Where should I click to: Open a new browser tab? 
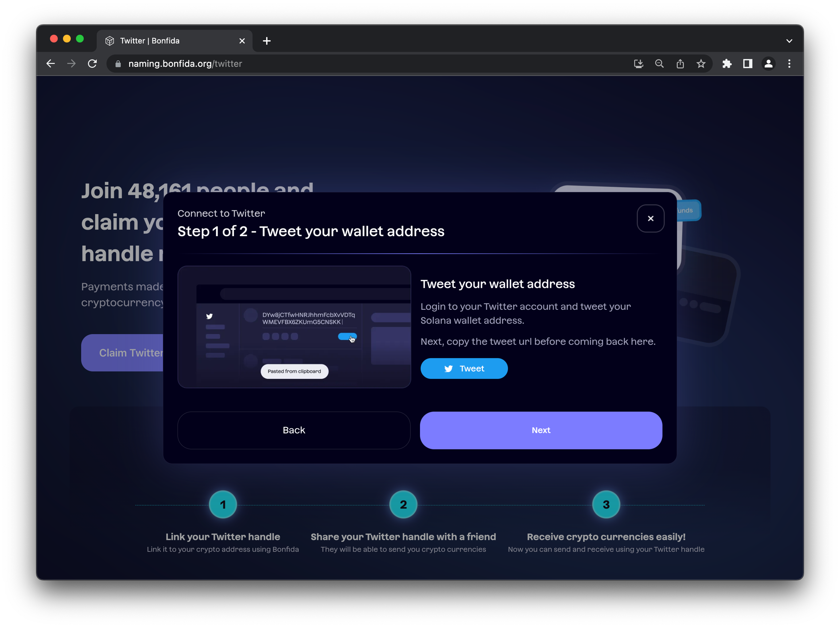coord(267,40)
